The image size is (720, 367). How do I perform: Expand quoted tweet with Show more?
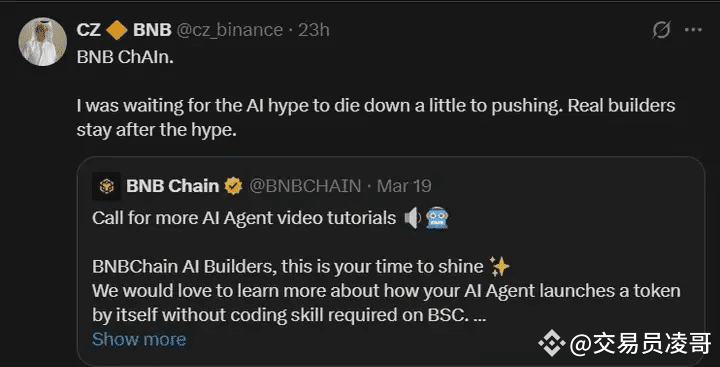[139, 339]
